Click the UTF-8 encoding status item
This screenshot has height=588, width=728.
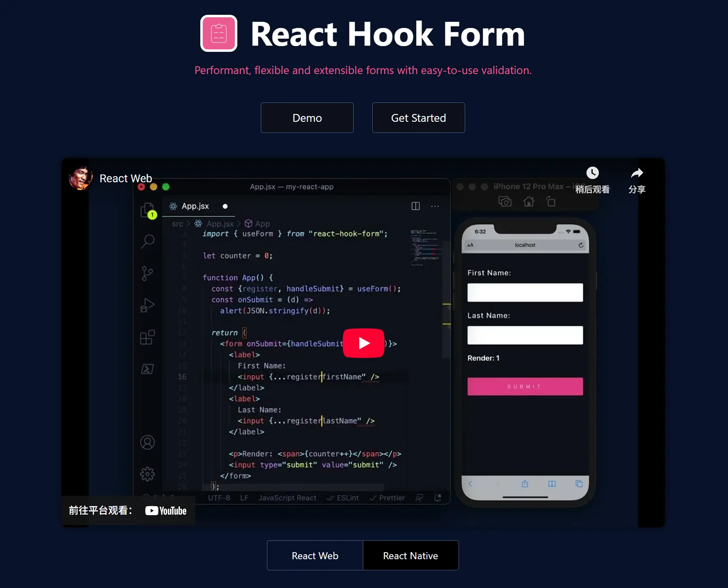(219, 498)
